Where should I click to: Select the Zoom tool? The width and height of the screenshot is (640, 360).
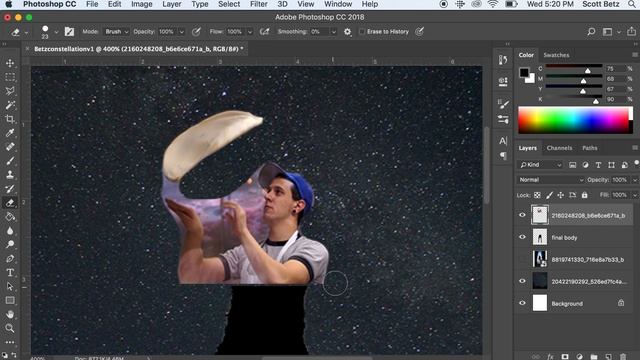[x=10, y=328]
